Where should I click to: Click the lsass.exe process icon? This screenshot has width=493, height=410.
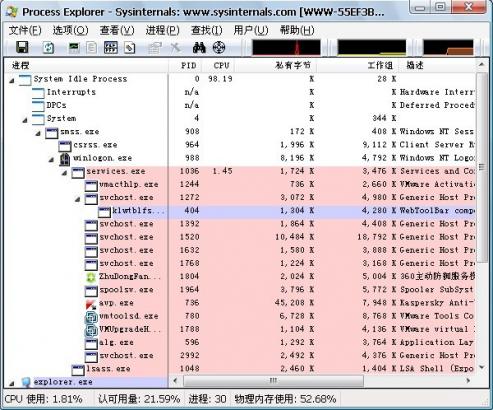[78, 370]
